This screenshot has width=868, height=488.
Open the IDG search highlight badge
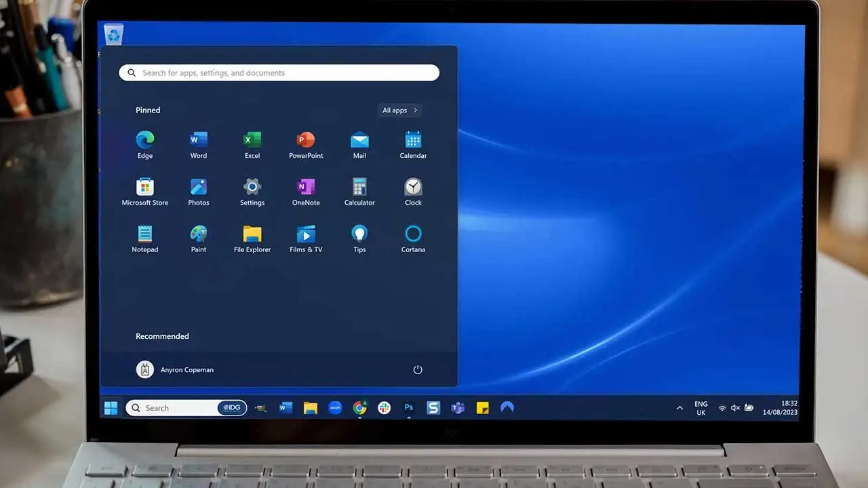pos(231,408)
